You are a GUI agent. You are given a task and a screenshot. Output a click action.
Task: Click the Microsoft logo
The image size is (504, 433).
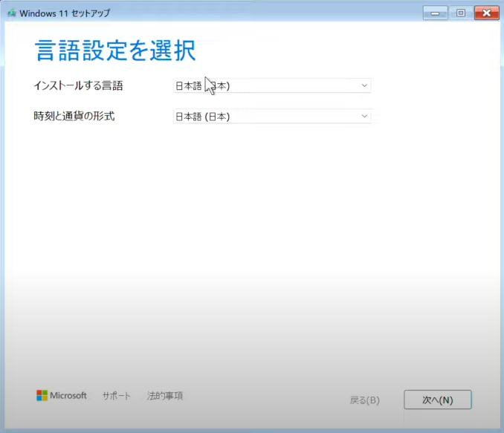click(62, 395)
